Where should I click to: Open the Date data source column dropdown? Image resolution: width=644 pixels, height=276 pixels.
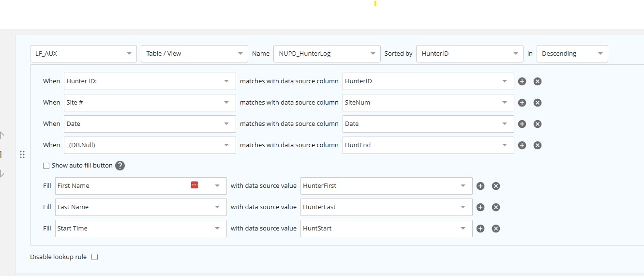(428, 124)
